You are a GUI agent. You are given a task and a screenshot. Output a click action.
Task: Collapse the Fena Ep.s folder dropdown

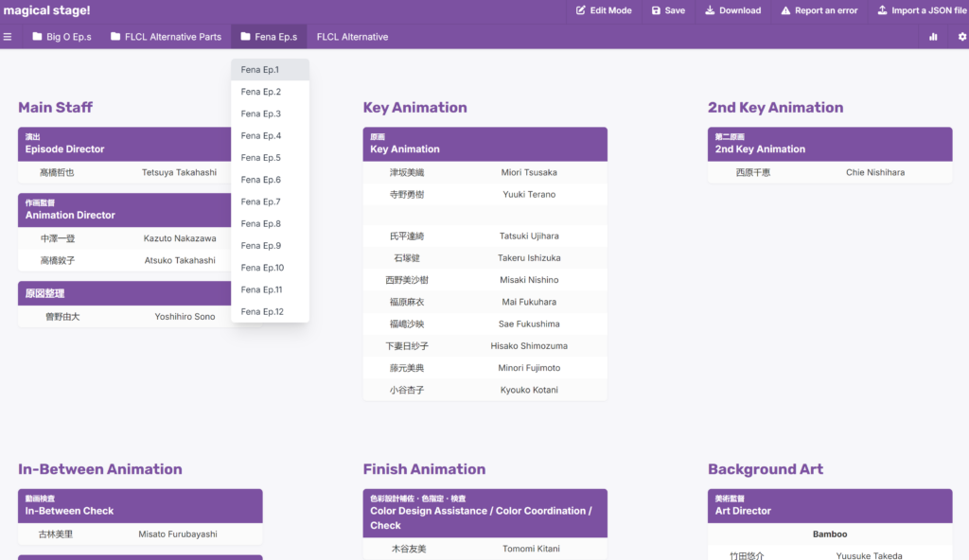(x=269, y=37)
